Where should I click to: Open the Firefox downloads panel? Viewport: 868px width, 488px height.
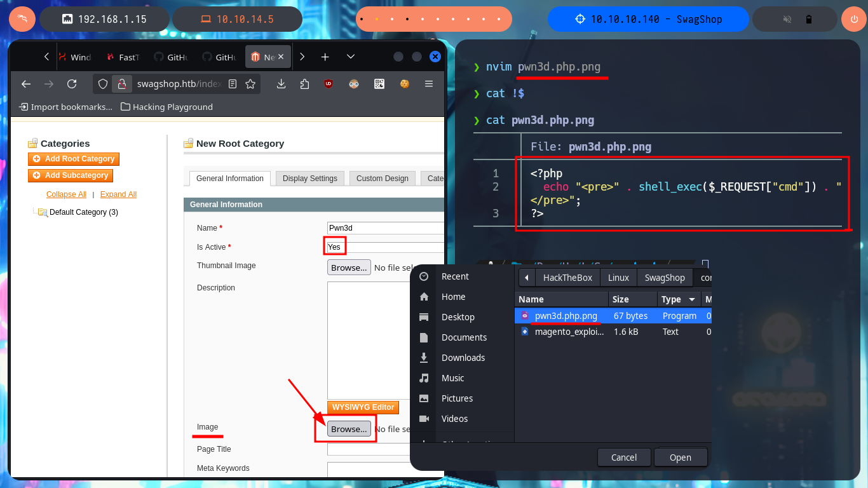click(281, 84)
